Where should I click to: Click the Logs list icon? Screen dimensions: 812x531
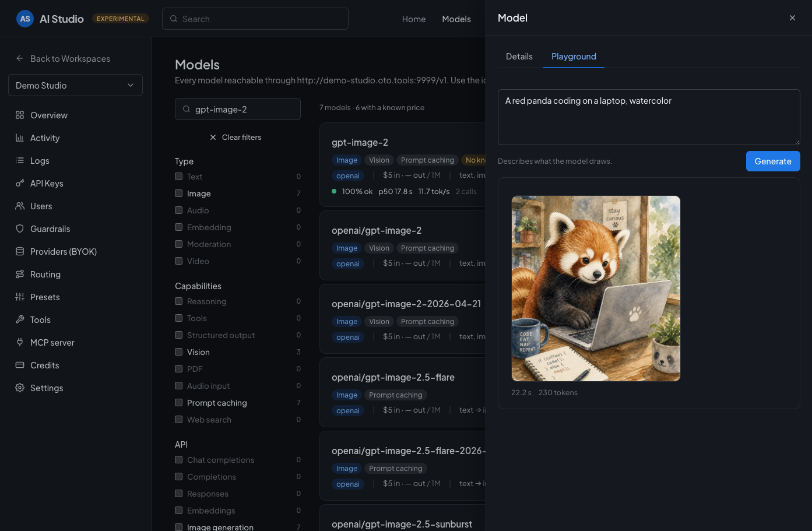tap(20, 160)
